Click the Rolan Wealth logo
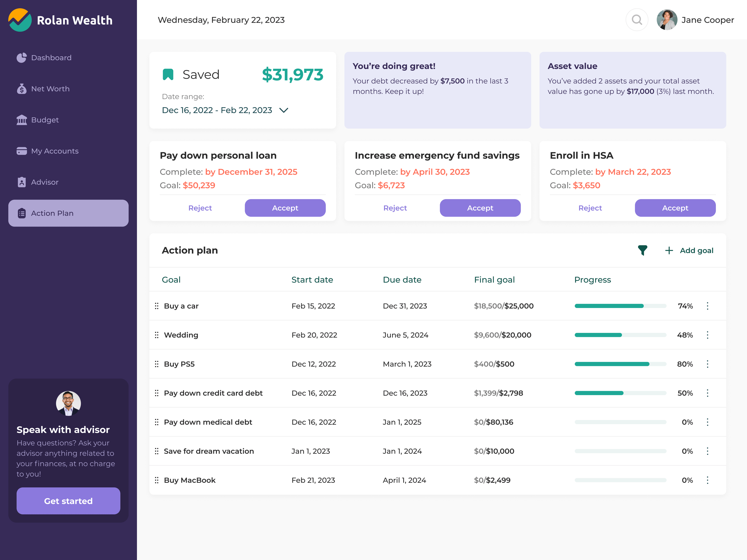Image resolution: width=747 pixels, height=560 pixels. pos(60,20)
